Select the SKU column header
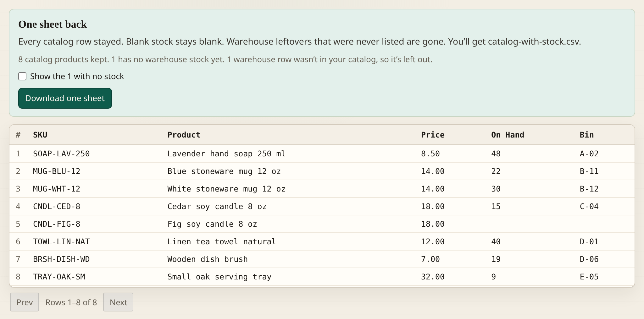This screenshot has height=319, width=644. point(40,135)
